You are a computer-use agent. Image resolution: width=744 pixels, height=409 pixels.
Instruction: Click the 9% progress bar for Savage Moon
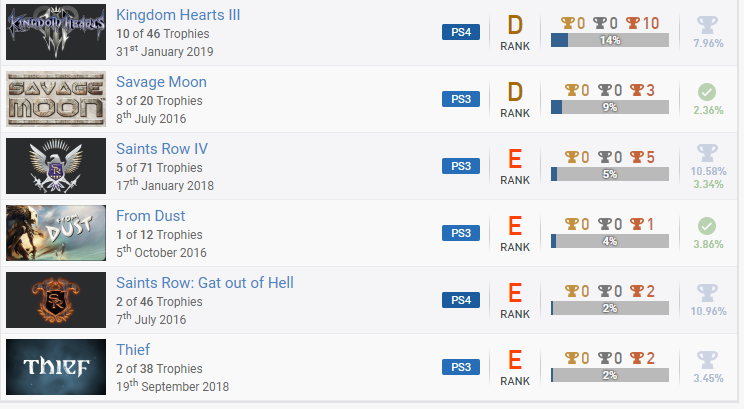pyautogui.click(x=610, y=107)
